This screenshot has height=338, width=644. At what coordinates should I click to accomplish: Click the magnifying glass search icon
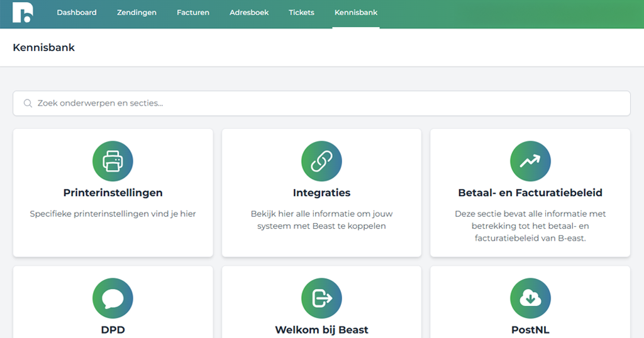(28, 103)
